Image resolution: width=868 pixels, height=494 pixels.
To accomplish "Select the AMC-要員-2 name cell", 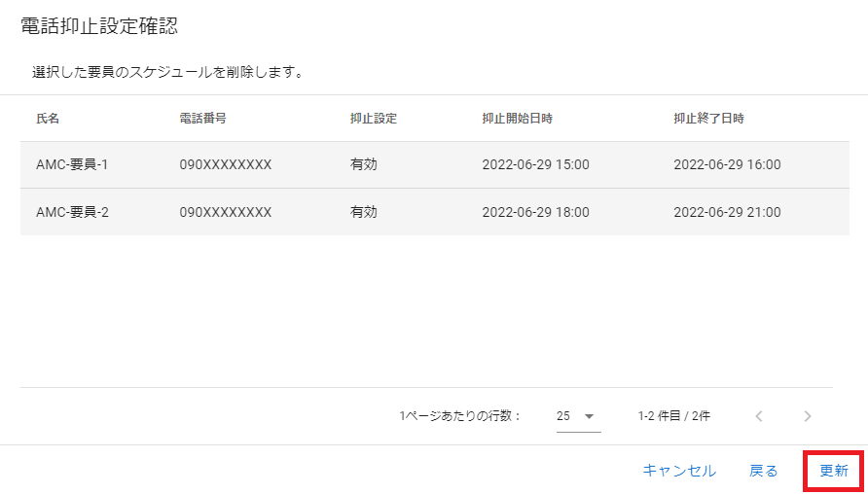I will tap(72, 212).
